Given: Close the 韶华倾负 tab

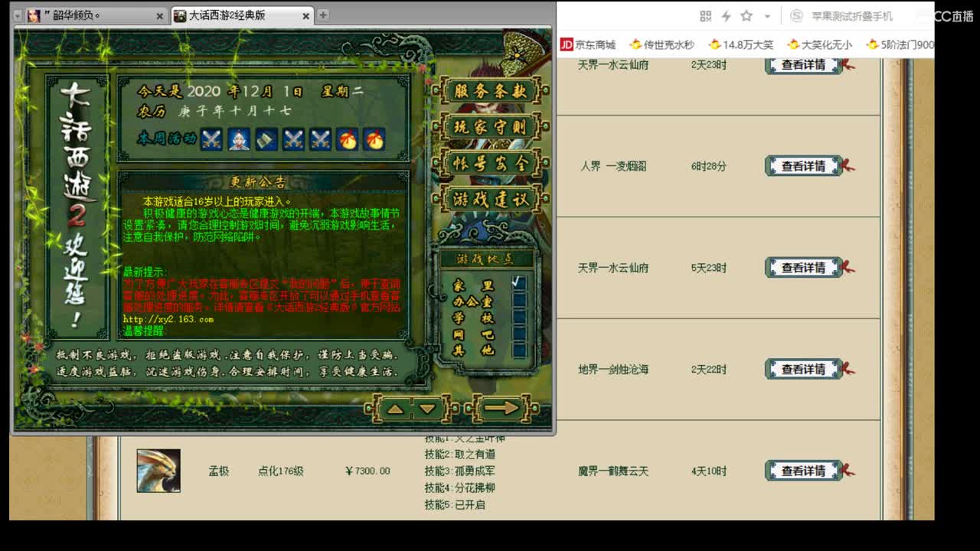Looking at the screenshot, I should tap(159, 15).
